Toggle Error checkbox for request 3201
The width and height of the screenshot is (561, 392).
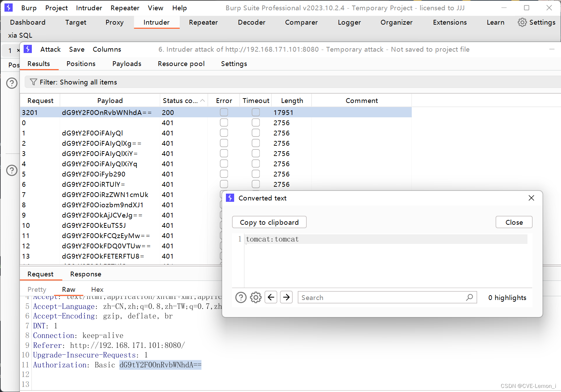(224, 112)
